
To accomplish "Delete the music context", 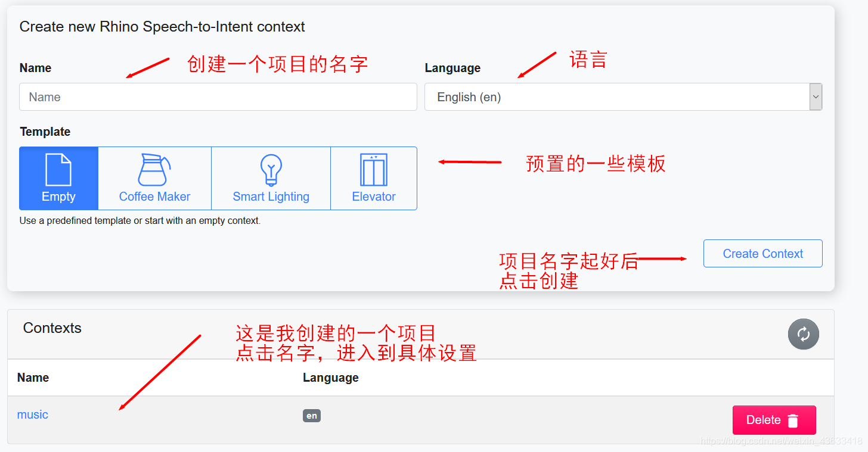I will [x=774, y=420].
